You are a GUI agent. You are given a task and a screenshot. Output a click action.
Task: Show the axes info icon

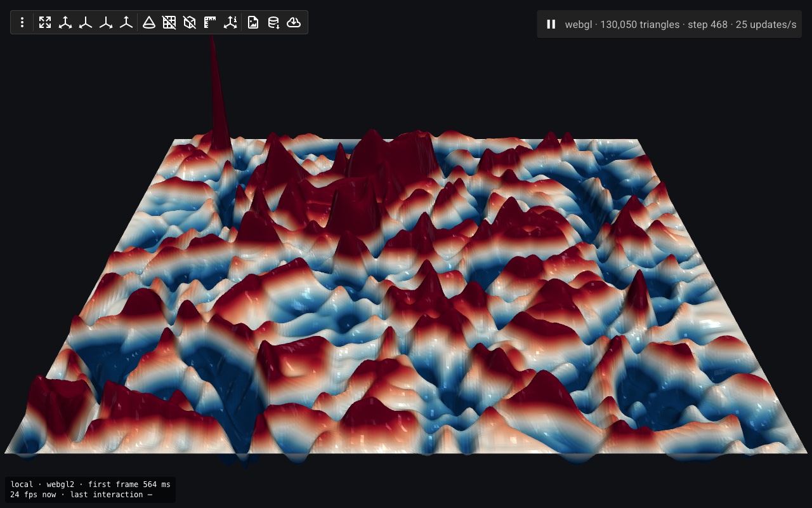click(x=230, y=22)
